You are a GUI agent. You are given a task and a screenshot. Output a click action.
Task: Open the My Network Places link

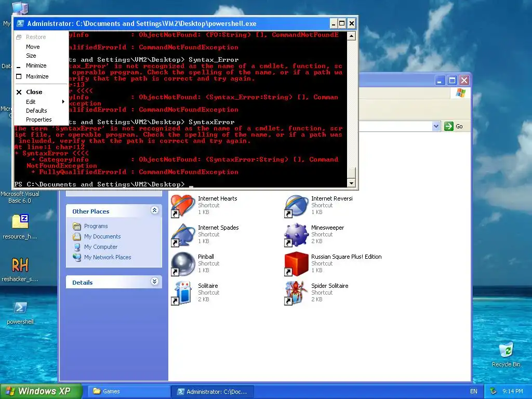pyautogui.click(x=108, y=257)
